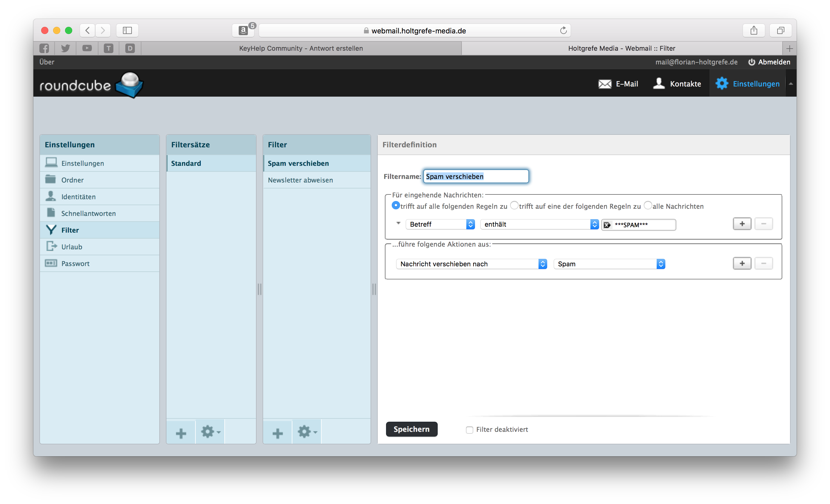Viewport: 830px width, 504px height.
Task: Open the Betreff header dropdown
Action: [440, 224]
